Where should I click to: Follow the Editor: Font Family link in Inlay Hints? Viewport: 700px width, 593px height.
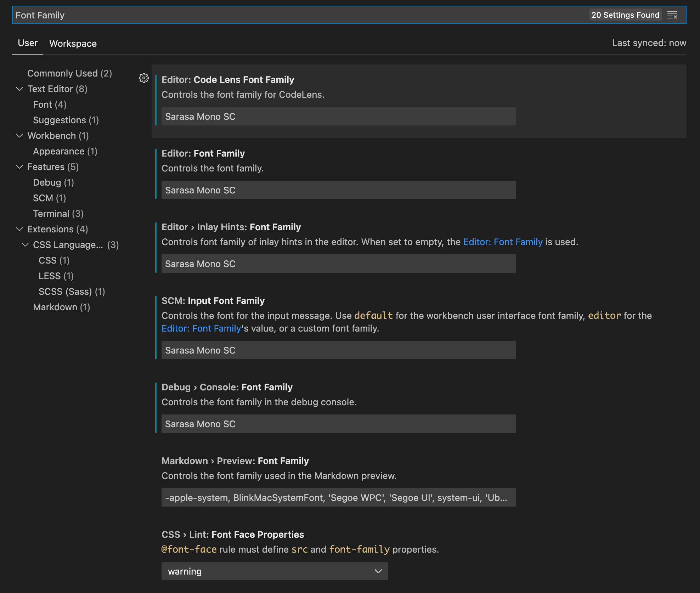coord(503,242)
